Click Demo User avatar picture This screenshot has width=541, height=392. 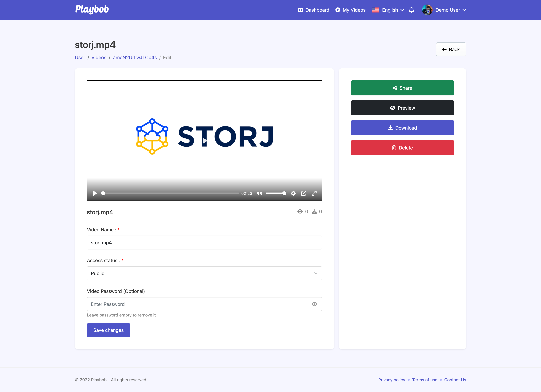427,10
